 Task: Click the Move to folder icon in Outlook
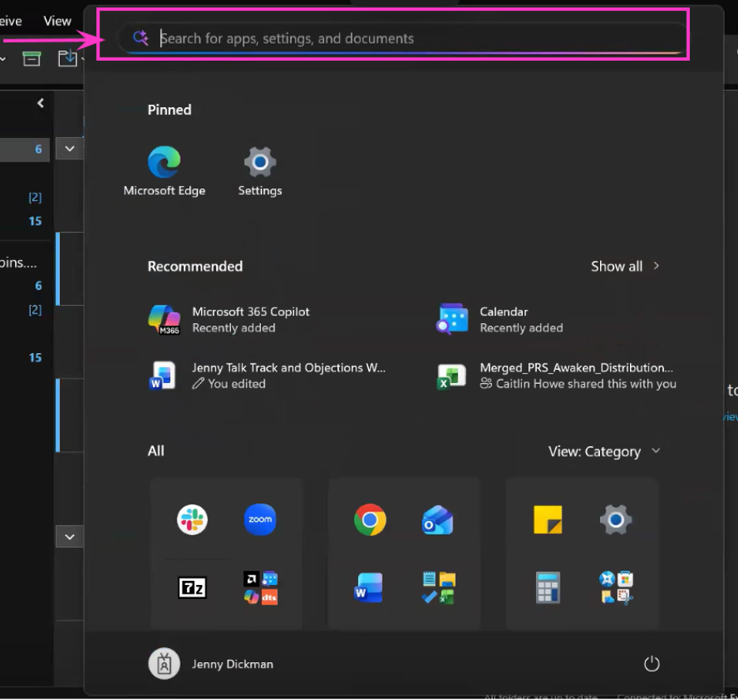(x=67, y=58)
